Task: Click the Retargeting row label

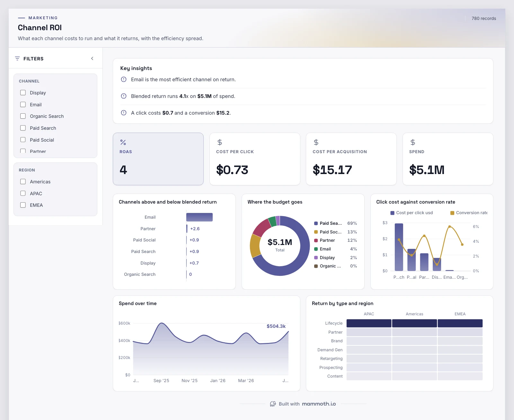Action: point(331,359)
